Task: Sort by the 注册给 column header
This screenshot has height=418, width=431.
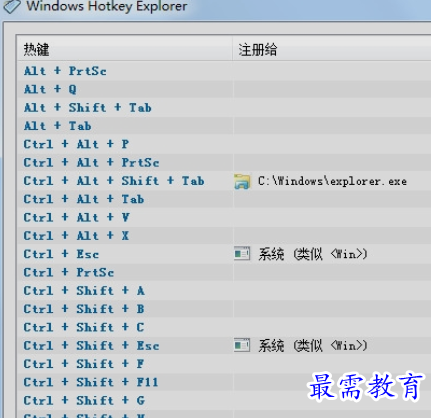Action: pyautogui.click(x=332, y=49)
